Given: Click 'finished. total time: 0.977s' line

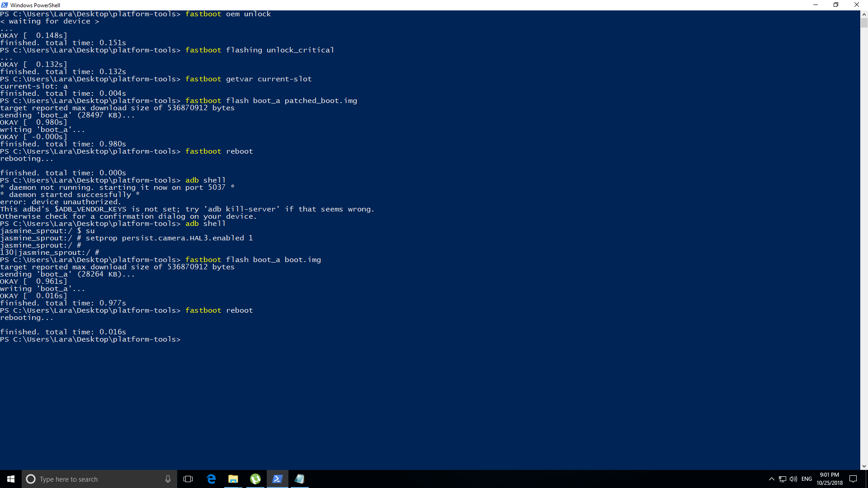Looking at the screenshot, I should [x=63, y=303].
